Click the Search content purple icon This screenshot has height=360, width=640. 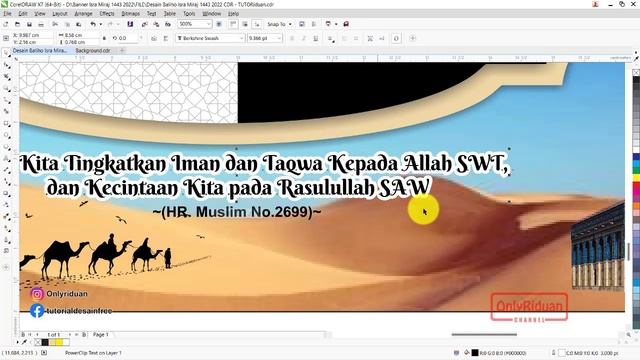click(130, 24)
